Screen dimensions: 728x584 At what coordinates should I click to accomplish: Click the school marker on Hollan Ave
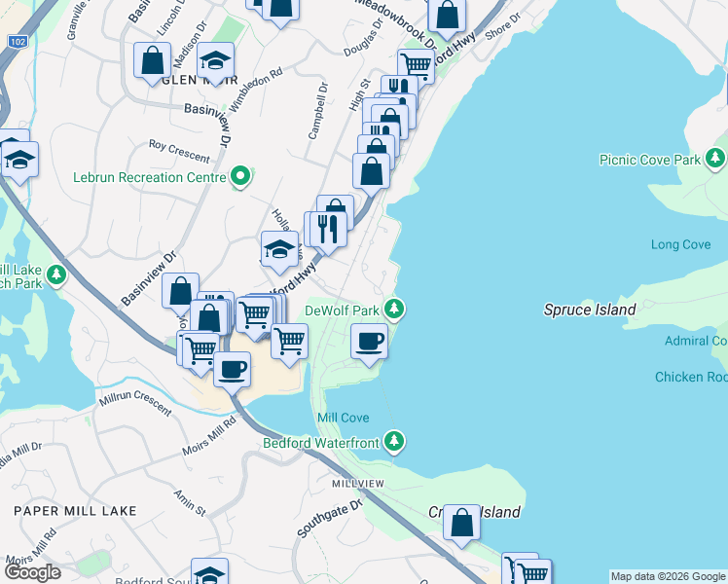click(x=279, y=253)
